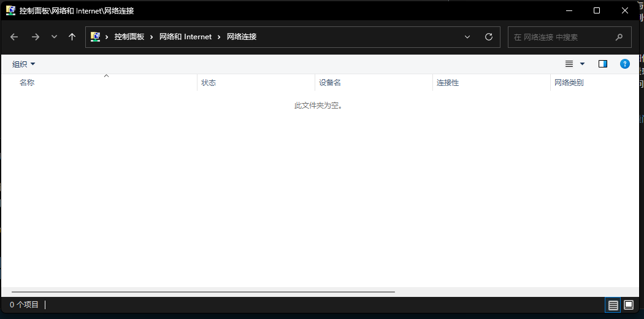
Task: Refresh the 网络连接 folder
Action: (x=489, y=37)
